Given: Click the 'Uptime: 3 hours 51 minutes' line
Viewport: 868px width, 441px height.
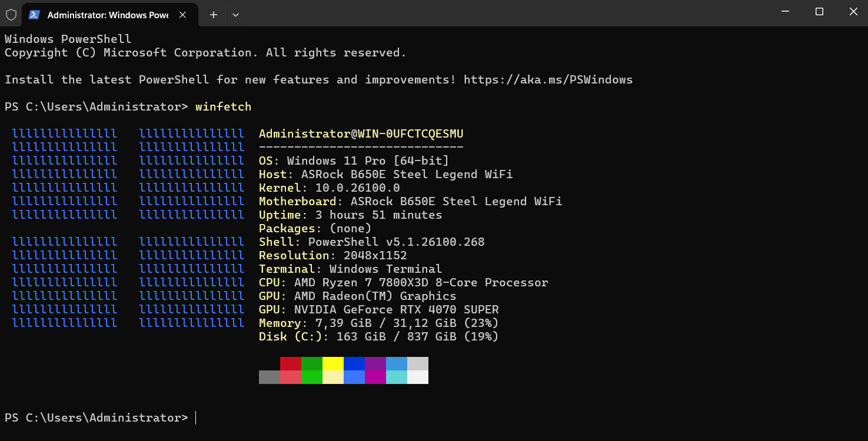Looking at the screenshot, I should (350, 215).
